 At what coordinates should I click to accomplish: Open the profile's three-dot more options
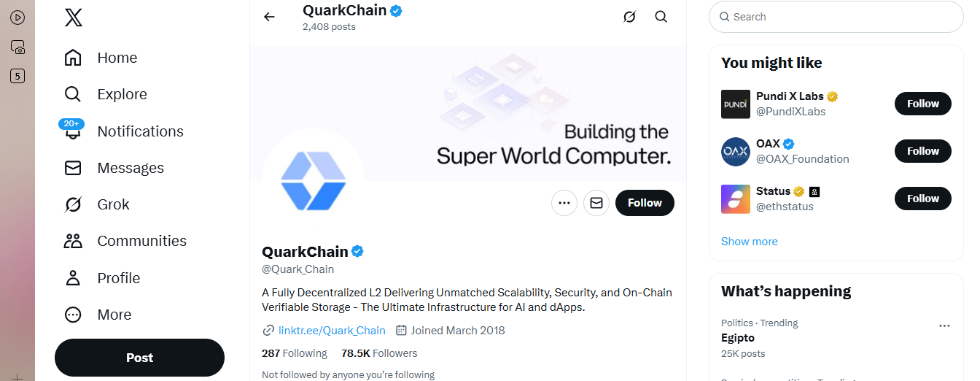(x=564, y=203)
